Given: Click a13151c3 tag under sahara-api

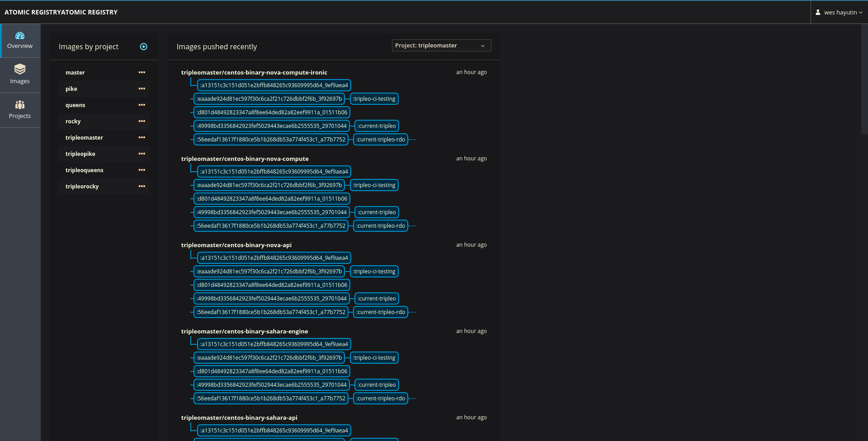Looking at the screenshot, I should click(274, 430).
